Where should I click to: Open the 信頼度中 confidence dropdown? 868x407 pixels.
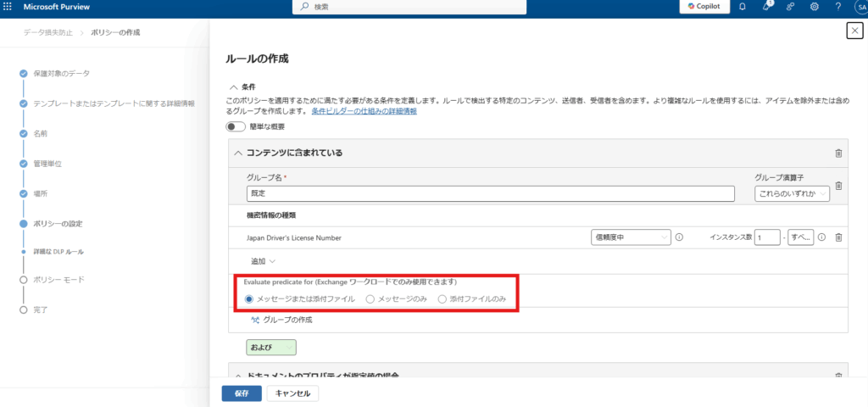coord(631,238)
